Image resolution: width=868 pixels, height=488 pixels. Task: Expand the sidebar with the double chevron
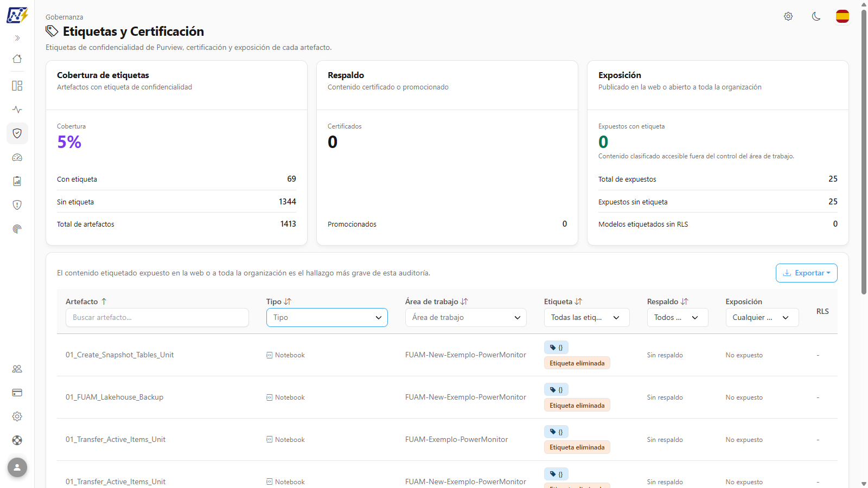[x=17, y=38]
